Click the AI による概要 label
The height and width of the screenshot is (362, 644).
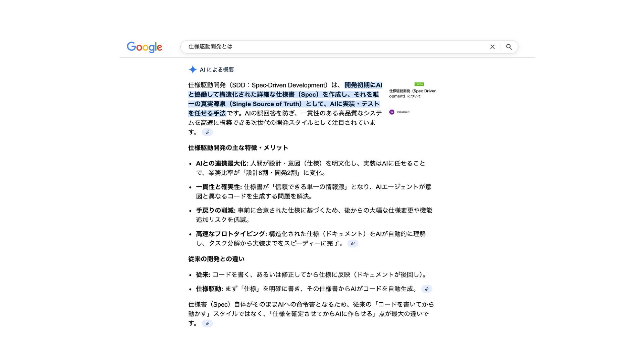(217, 70)
